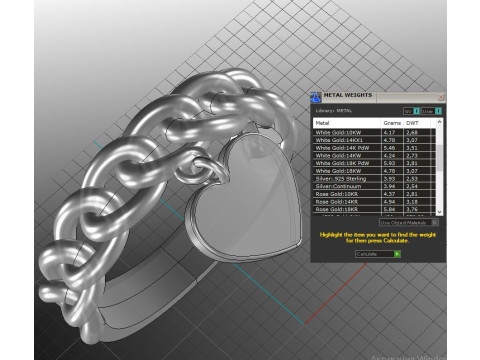This screenshot has width=480, height=360.
Task: Click the Metal Weights title bar
Action: click(378, 97)
